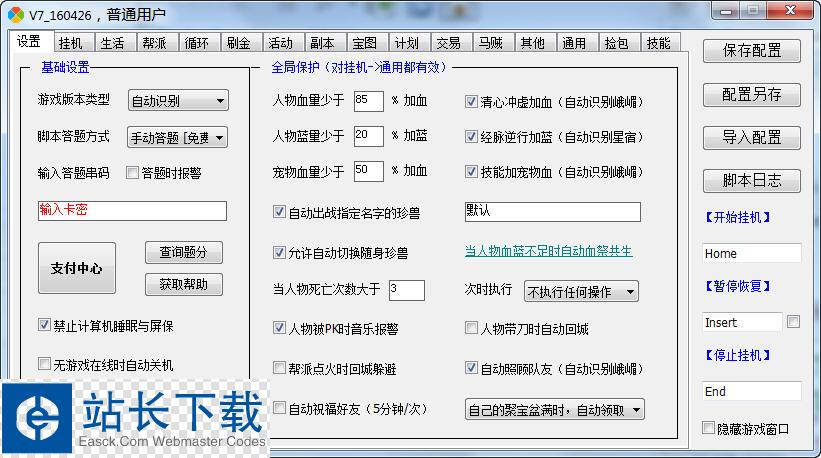The width and height of the screenshot is (821, 458).
Task: Check the 隐藏游戏窗口 checkbox
Action: 708,428
